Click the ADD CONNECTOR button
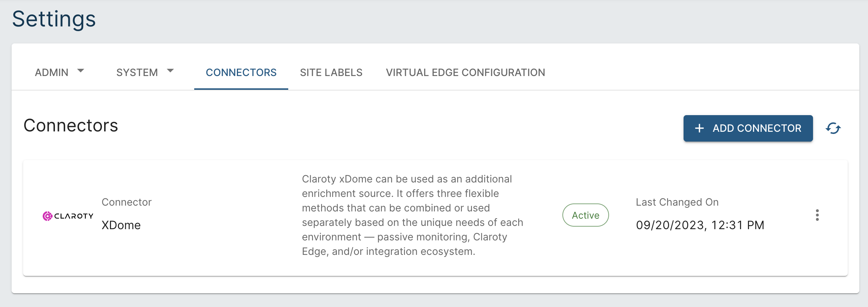Screen dimensions: 868x307 (748, 128)
